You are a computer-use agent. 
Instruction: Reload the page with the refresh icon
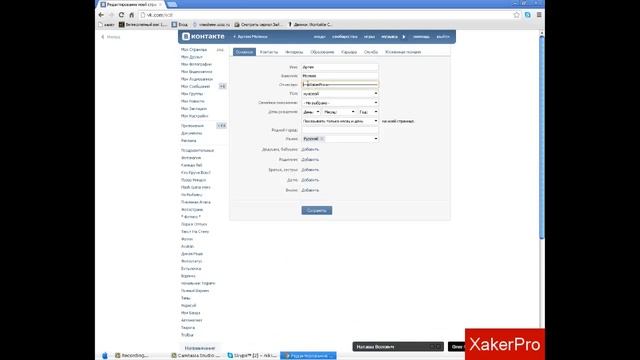tap(121, 15)
